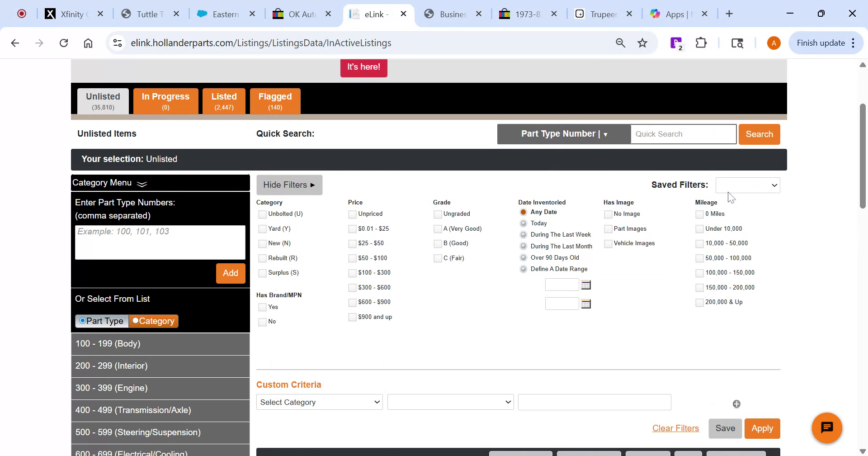This screenshot has height=456, width=868.
Task: Click the bookmark star in the address bar
Action: (x=642, y=43)
